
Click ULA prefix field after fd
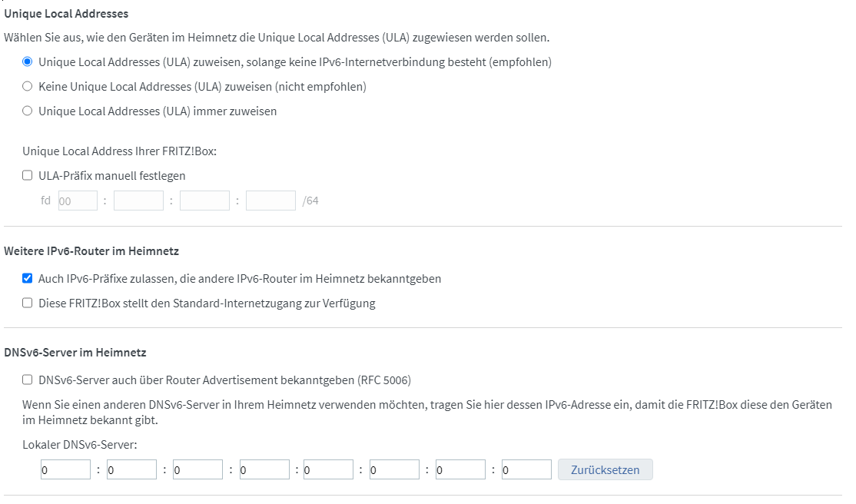(x=78, y=201)
